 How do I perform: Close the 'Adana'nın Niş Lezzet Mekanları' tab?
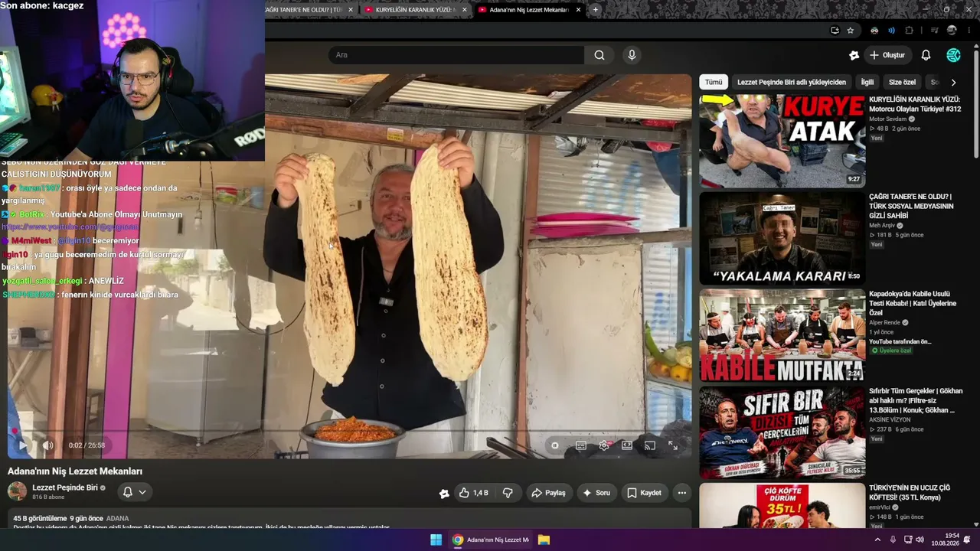(578, 10)
